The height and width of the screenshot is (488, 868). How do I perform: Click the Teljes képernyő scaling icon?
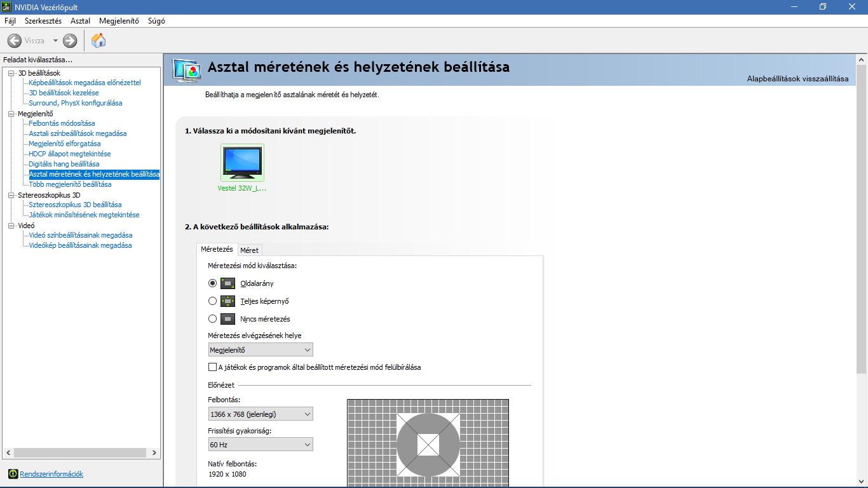click(x=228, y=301)
